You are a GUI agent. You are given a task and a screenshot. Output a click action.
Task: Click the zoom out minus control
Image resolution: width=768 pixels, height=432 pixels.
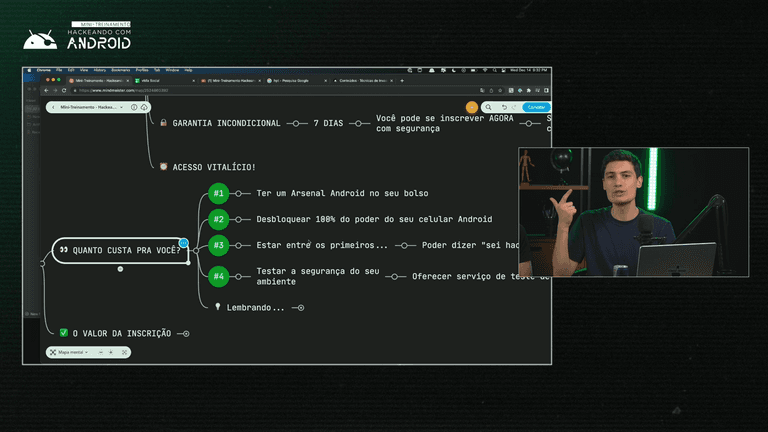tap(99, 353)
